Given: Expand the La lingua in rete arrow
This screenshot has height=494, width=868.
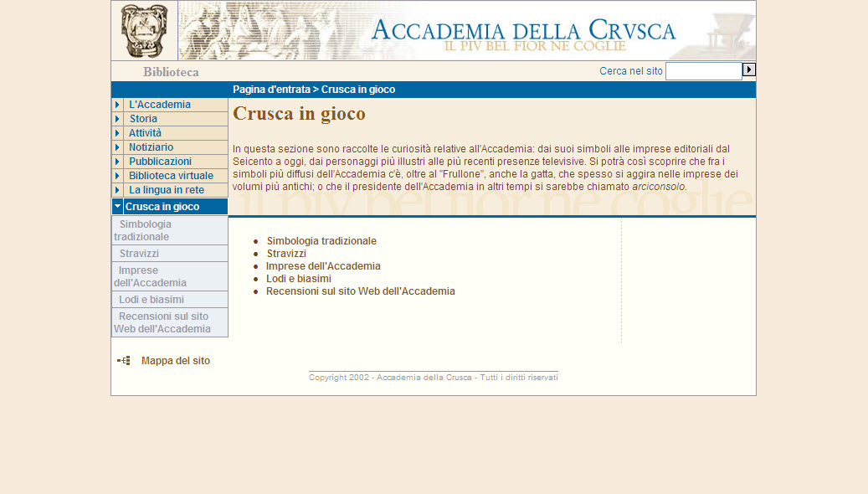Looking at the screenshot, I should [117, 190].
